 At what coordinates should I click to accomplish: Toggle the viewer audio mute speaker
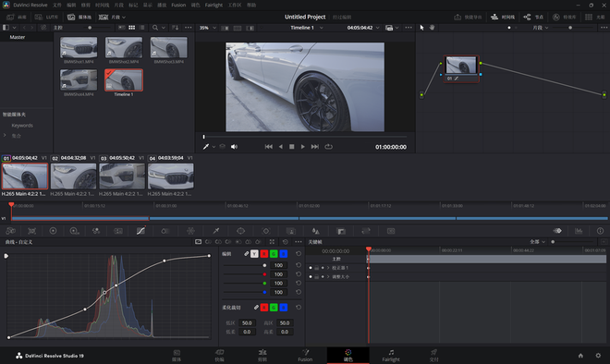click(x=234, y=147)
